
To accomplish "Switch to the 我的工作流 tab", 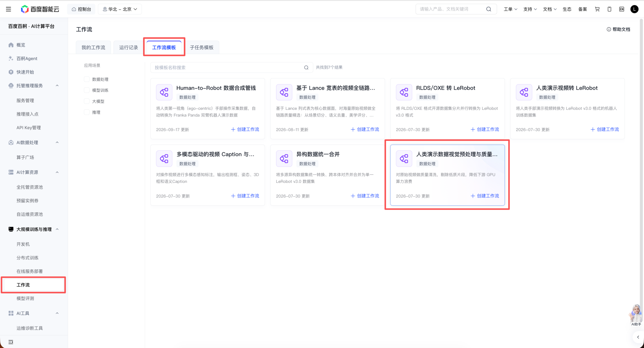I will (93, 47).
